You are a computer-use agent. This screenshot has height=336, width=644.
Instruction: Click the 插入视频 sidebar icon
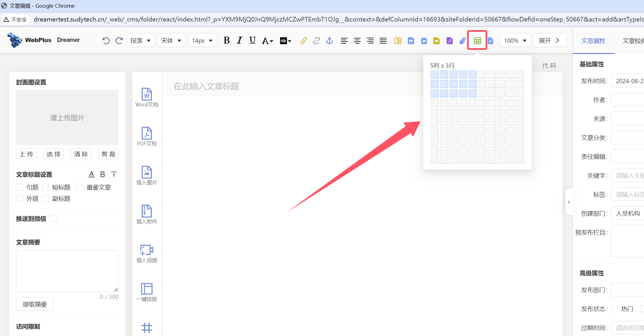147,253
